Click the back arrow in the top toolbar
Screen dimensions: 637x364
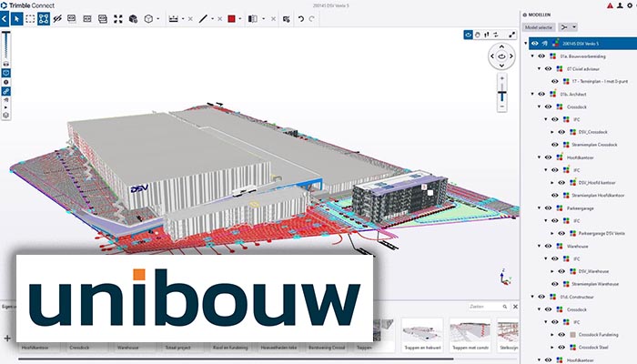[x=4, y=19]
